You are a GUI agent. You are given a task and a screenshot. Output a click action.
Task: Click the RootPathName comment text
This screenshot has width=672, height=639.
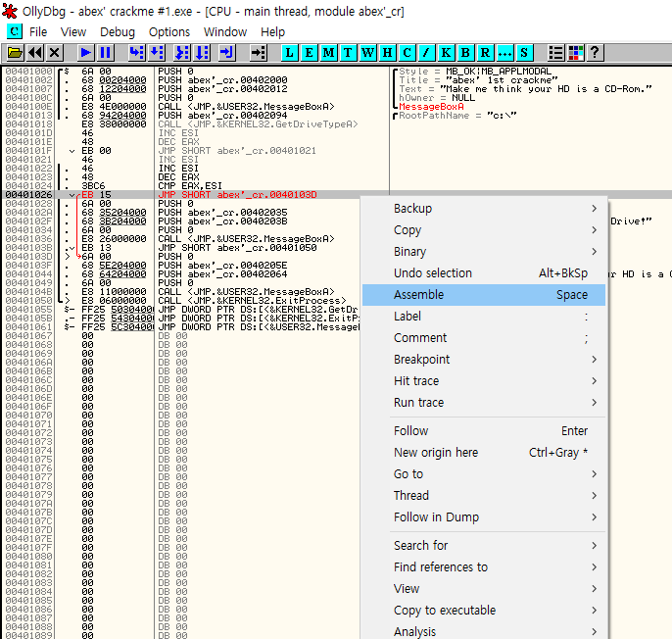pyautogui.click(x=457, y=116)
